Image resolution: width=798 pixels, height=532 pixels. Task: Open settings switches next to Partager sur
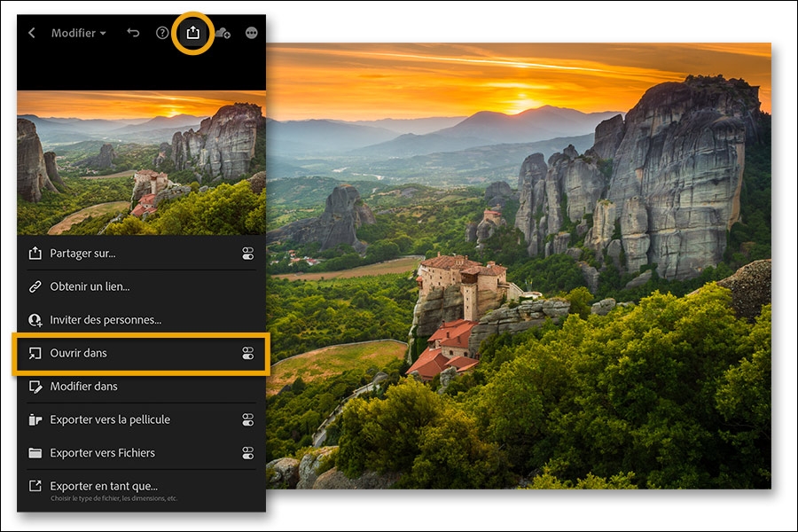[x=251, y=254]
